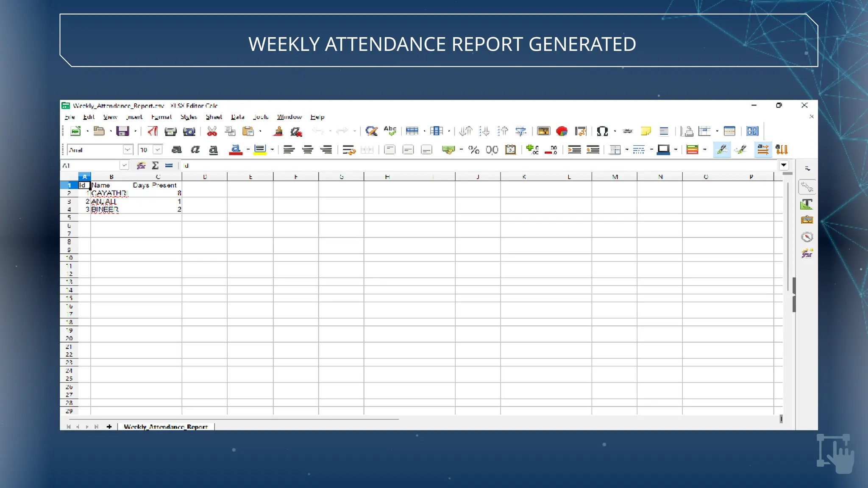868x488 pixels.
Task: Open the sidebar Navigator compass icon
Action: point(807,237)
